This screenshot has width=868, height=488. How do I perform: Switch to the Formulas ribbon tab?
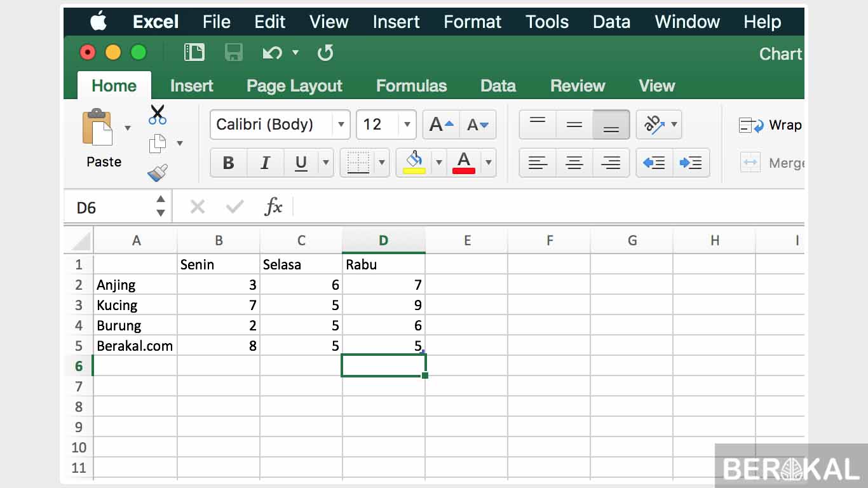click(412, 85)
